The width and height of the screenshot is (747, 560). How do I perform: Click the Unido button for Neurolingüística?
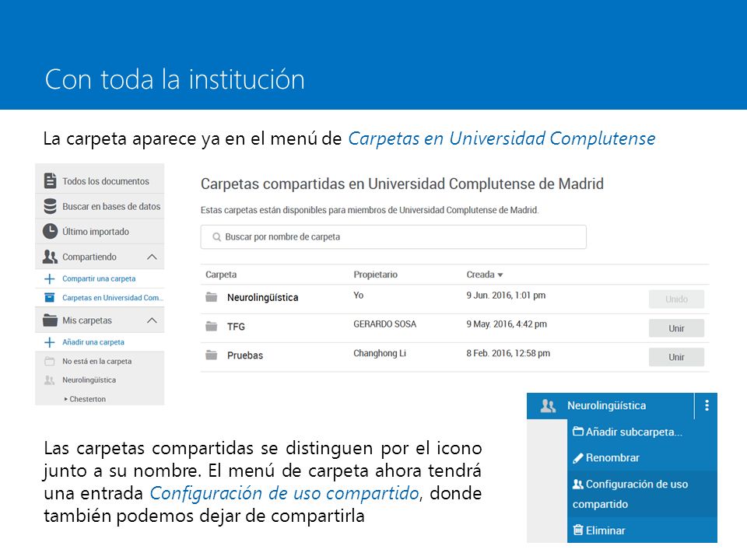[676, 299]
